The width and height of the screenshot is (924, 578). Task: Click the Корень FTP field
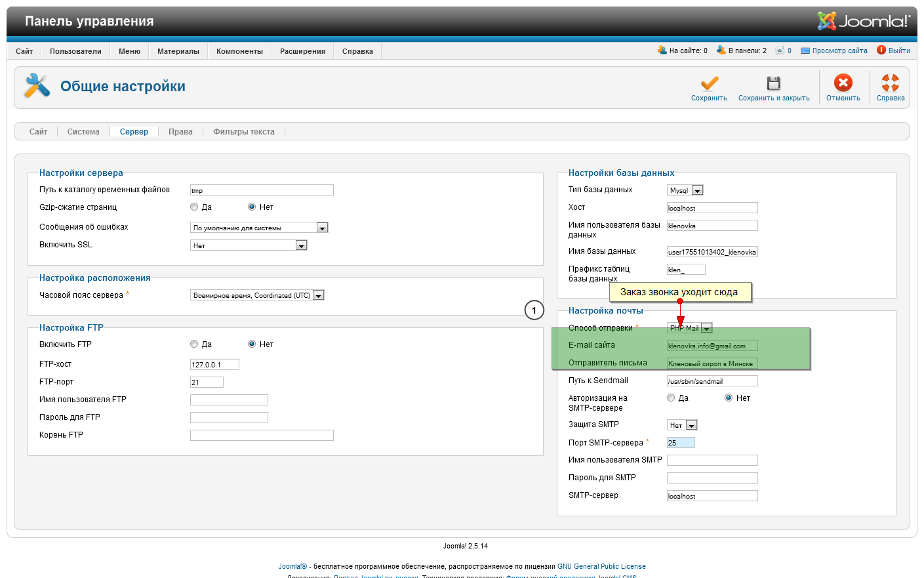(262, 435)
